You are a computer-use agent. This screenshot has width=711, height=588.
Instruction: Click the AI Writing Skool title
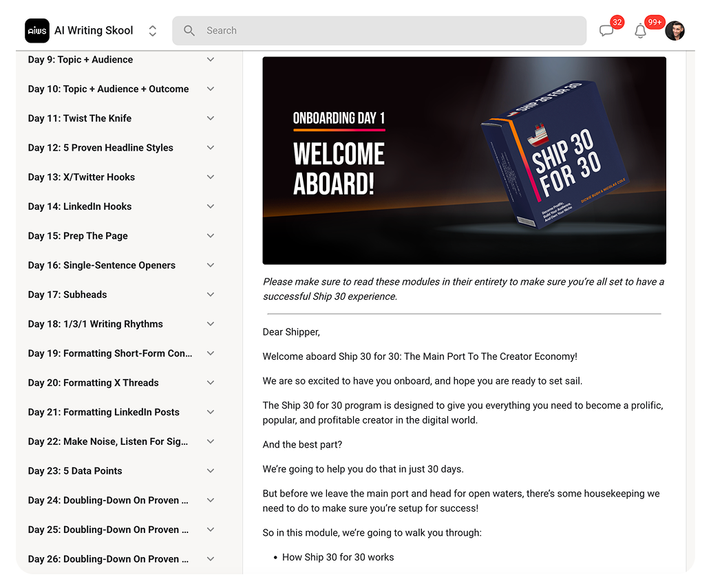[94, 30]
